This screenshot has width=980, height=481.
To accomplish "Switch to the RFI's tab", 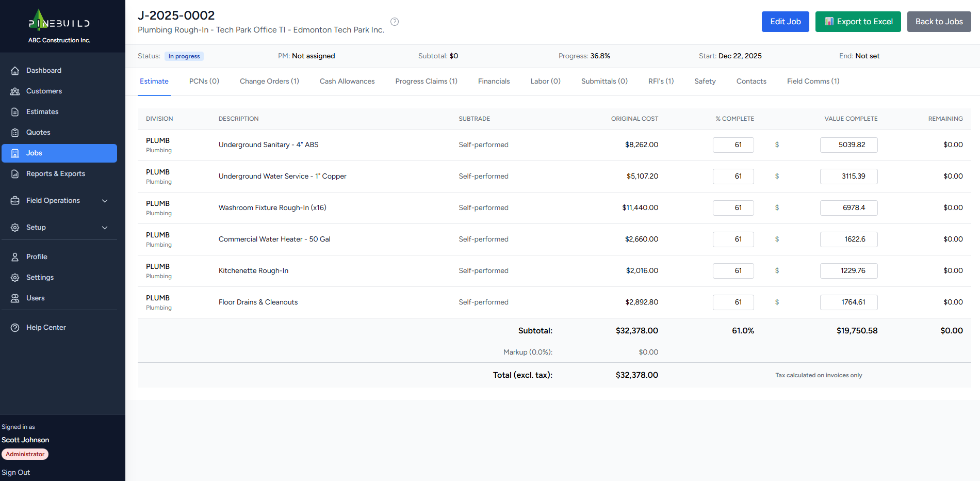I will coord(661,81).
